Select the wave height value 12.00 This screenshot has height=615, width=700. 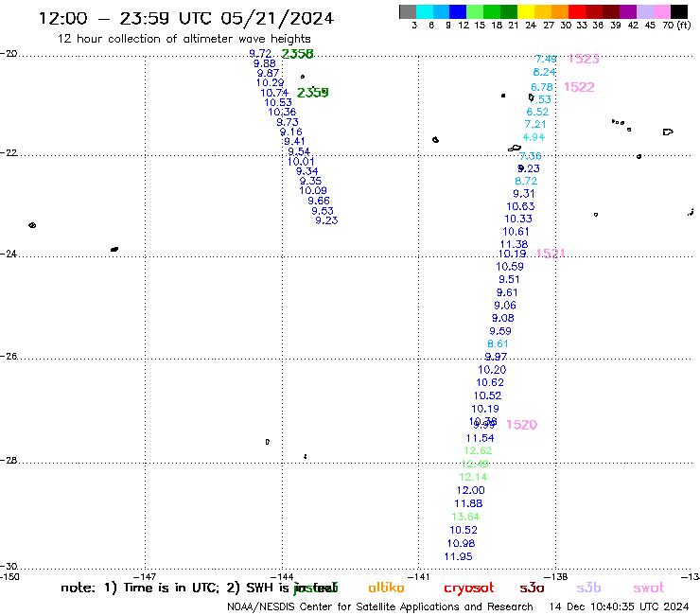point(470,490)
